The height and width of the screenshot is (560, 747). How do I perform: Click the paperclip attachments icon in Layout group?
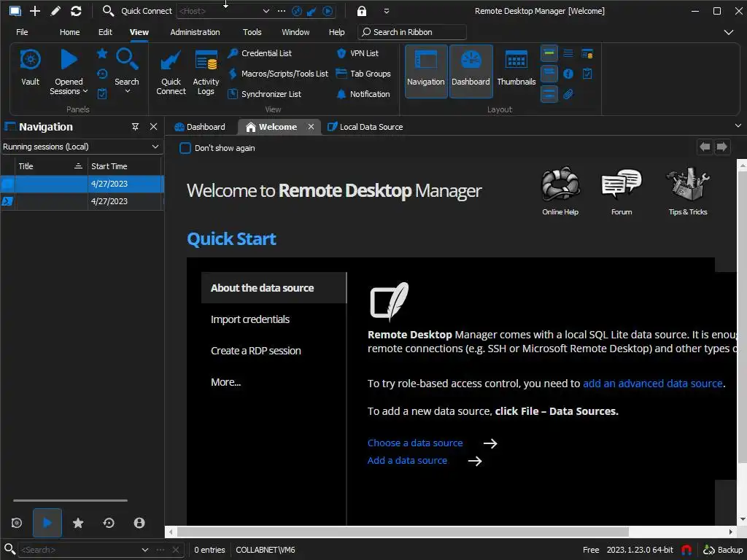(x=568, y=94)
